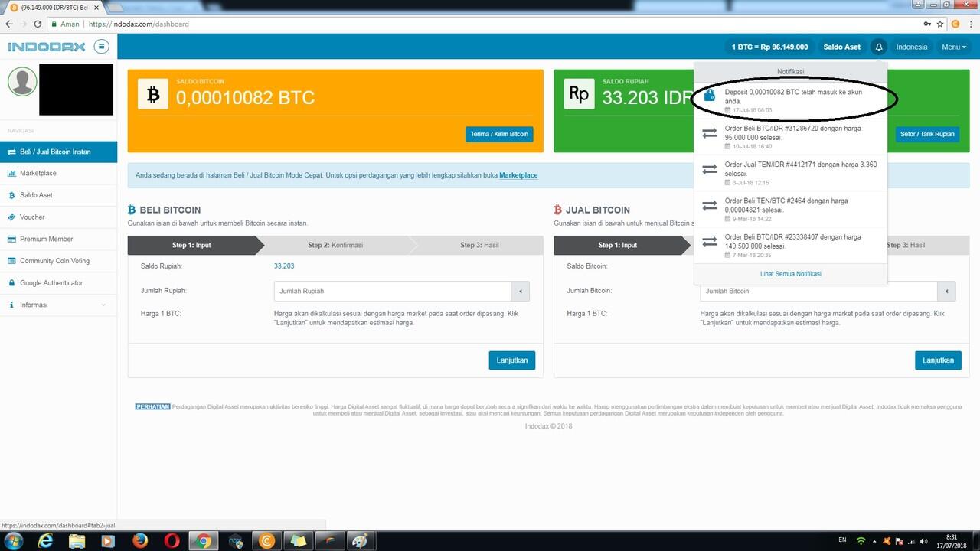Click arrow button beside Jumlah Rupiah field

(x=521, y=291)
